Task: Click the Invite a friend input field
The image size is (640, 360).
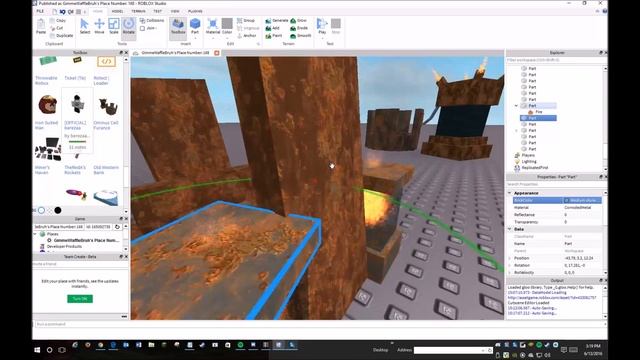Action: (x=80, y=264)
